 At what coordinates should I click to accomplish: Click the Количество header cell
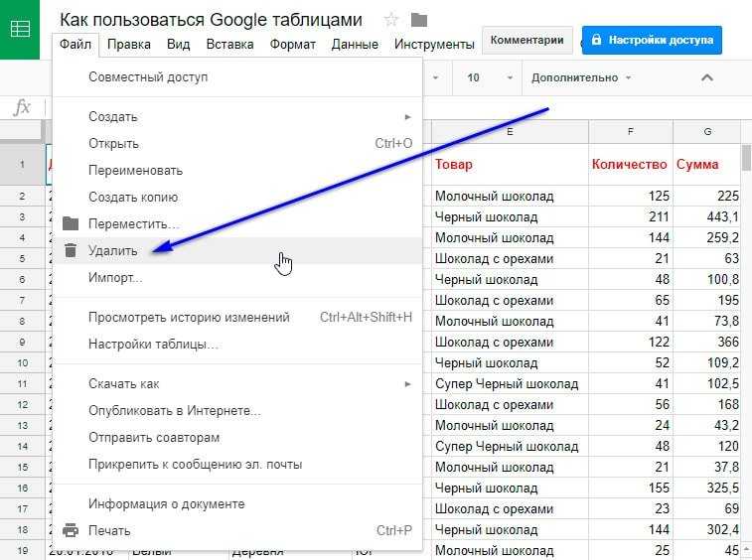[631, 164]
